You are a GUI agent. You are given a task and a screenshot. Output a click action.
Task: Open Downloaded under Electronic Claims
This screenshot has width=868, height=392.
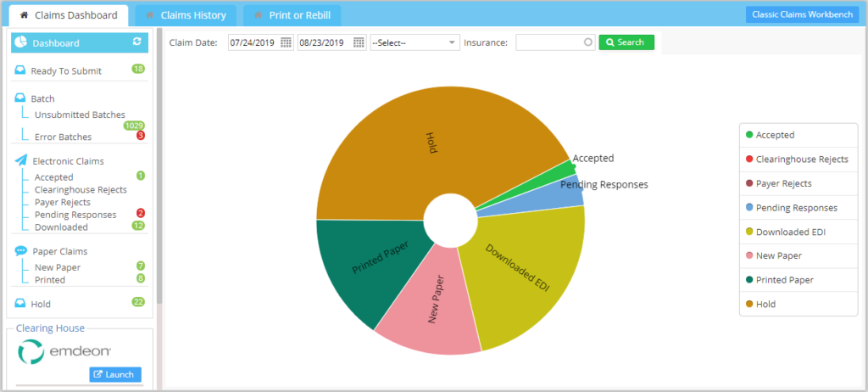pos(61,227)
